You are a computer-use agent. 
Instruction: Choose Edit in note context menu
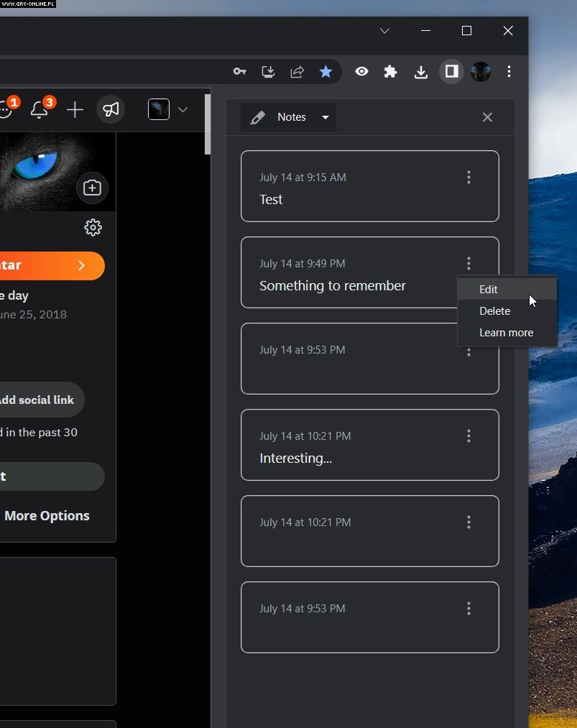pyautogui.click(x=507, y=289)
